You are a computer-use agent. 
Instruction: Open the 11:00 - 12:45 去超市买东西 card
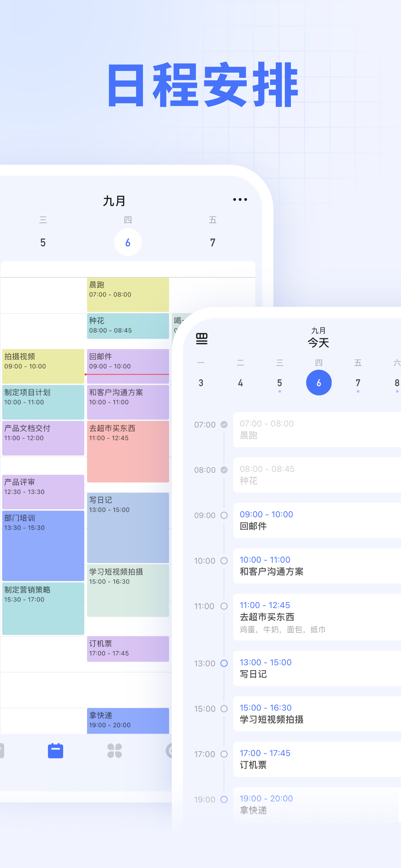coord(317,617)
